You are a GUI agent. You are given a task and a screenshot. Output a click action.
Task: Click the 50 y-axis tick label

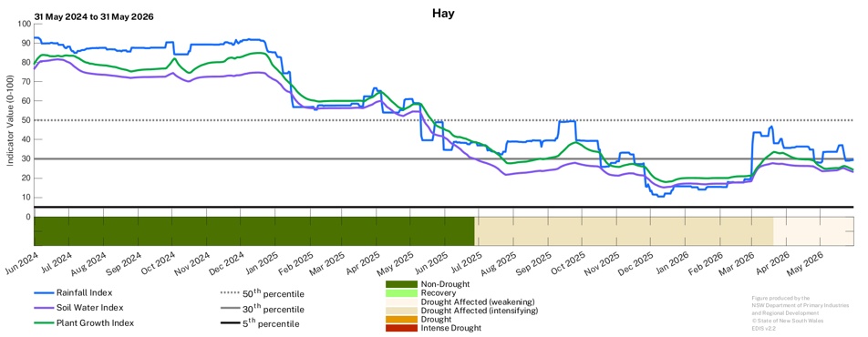27,120
